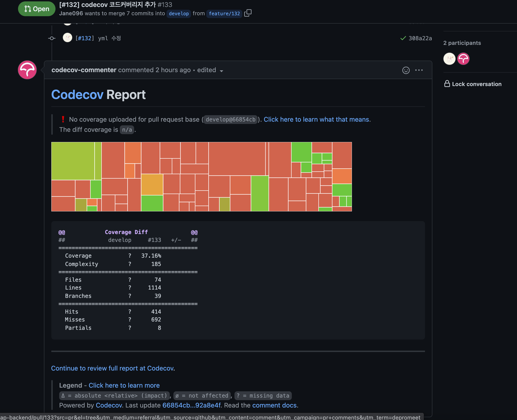
Task: Copy the feature/132 branch name icon
Action: coord(248,13)
